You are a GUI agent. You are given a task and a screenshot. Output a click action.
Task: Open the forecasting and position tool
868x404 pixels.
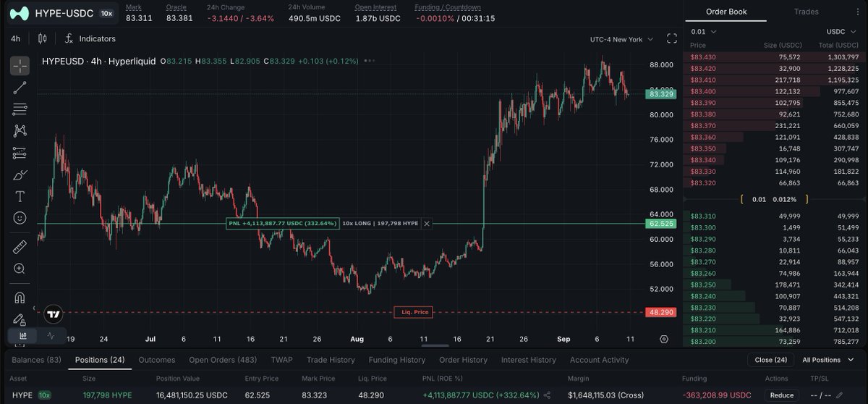(x=20, y=153)
